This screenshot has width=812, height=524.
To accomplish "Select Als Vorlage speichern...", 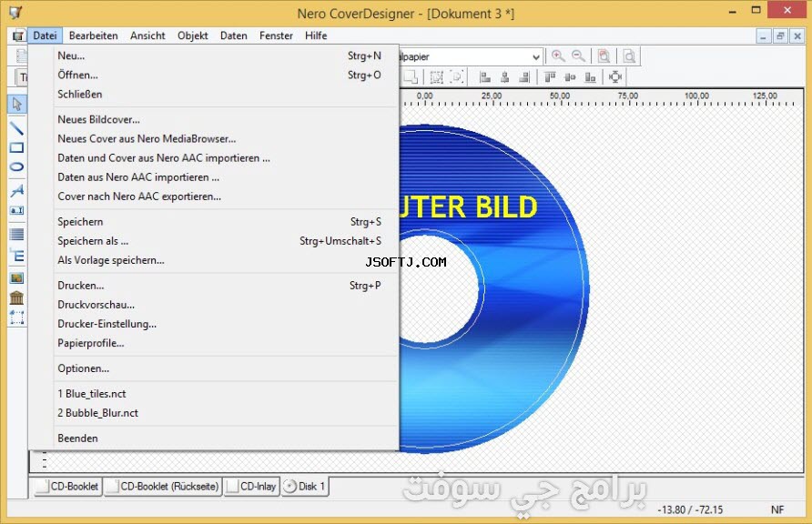I will pyautogui.click(x=213, y=259).
